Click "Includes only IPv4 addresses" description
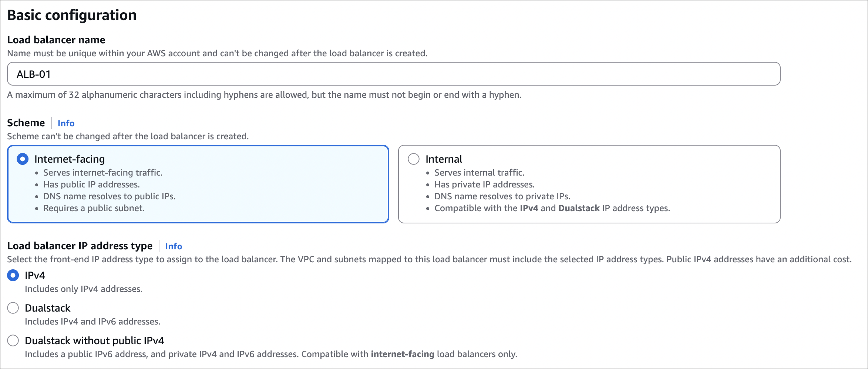 pyautogui.click(x=84, y=289)
